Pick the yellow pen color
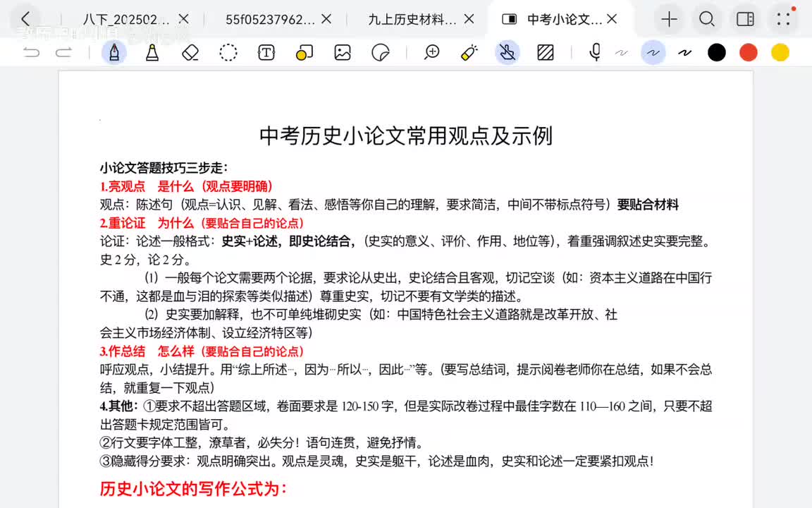The width and height of the screenshot is (812, 508). pos(780,52)
